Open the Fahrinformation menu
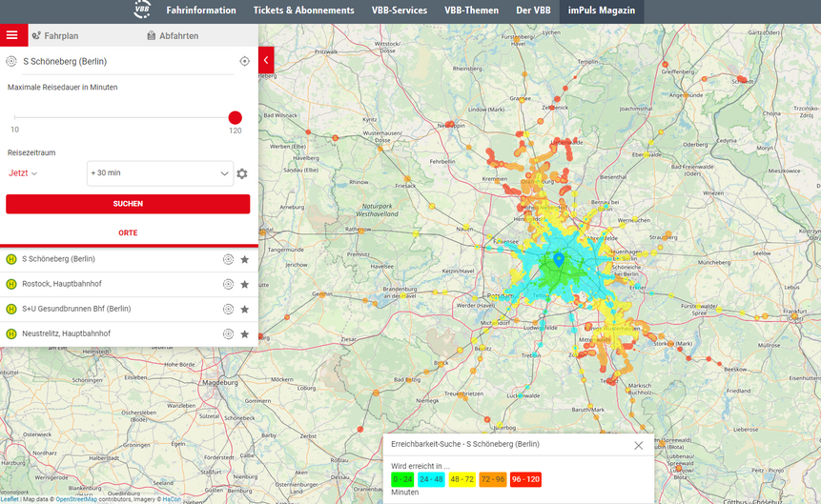The width and height of the screenshot is (821, 504). (x=201, y=10)
